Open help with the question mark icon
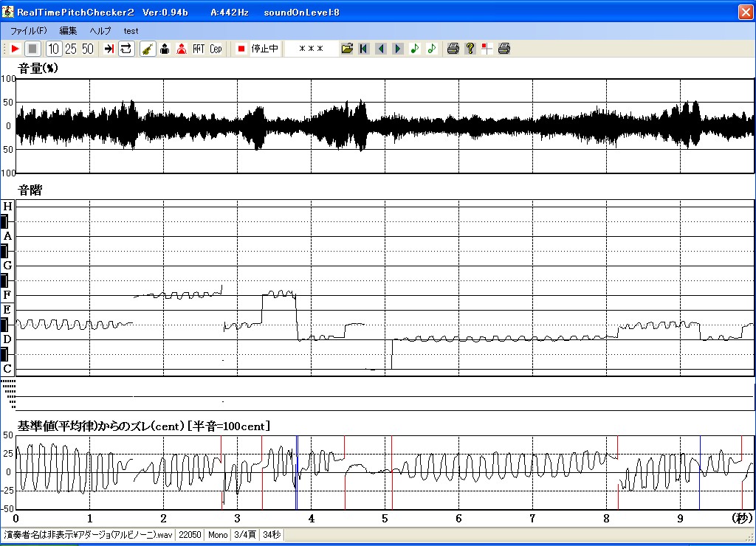 [x=470, y=49]
